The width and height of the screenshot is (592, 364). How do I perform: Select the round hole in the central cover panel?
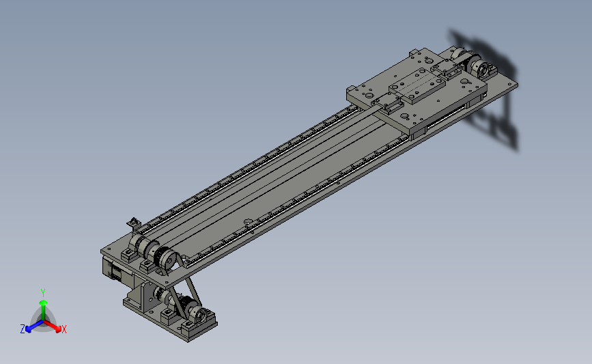(248, 222)
